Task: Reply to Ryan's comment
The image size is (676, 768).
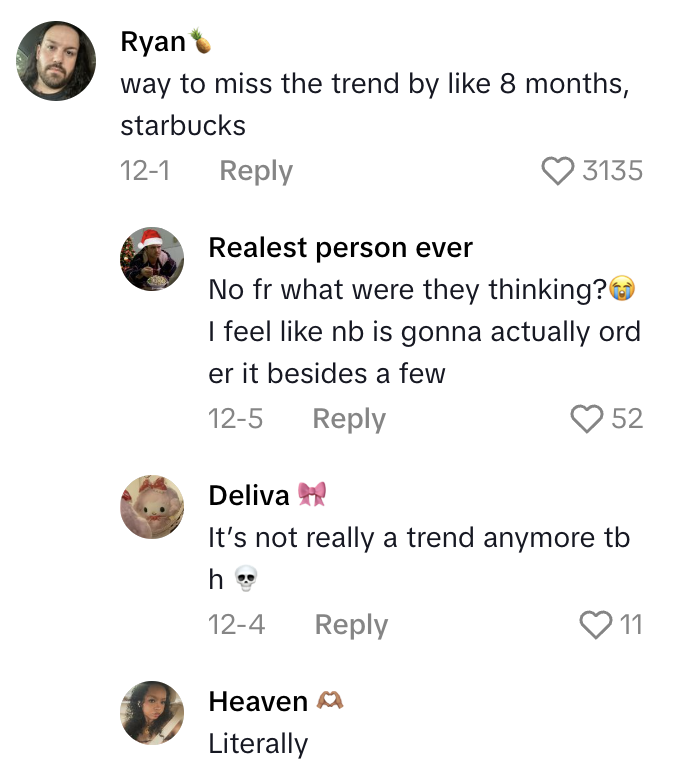Action: coord(256,171)
